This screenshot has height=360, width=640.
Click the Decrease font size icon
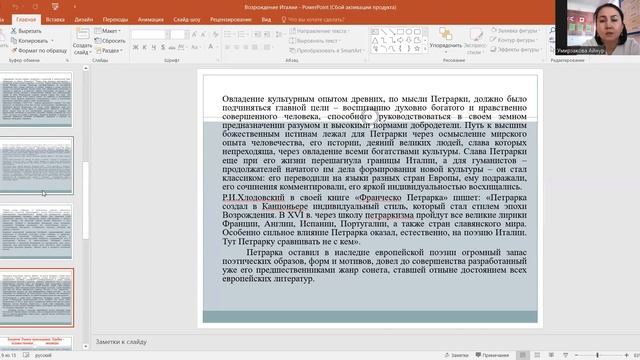[204, 35]
